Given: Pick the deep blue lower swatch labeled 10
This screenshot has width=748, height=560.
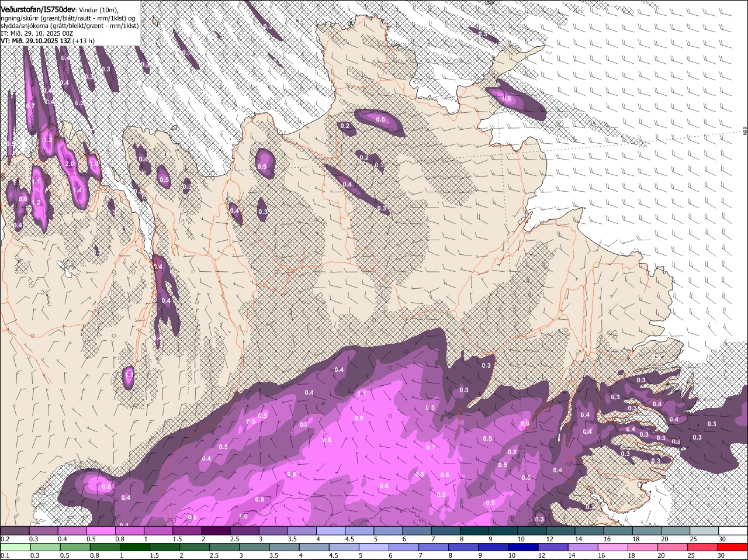Looking at the screenshot, I should coord(523,547).
